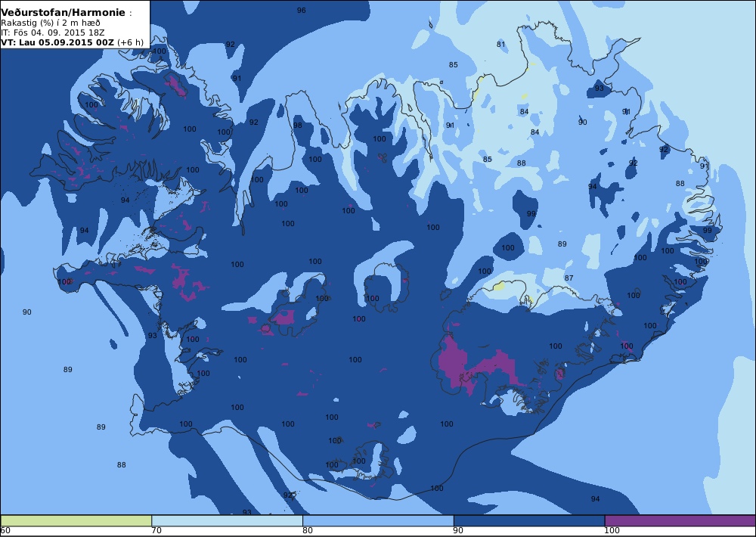Click the '96' humidity value on the map
756x537 pixels.
click(302, 10)
